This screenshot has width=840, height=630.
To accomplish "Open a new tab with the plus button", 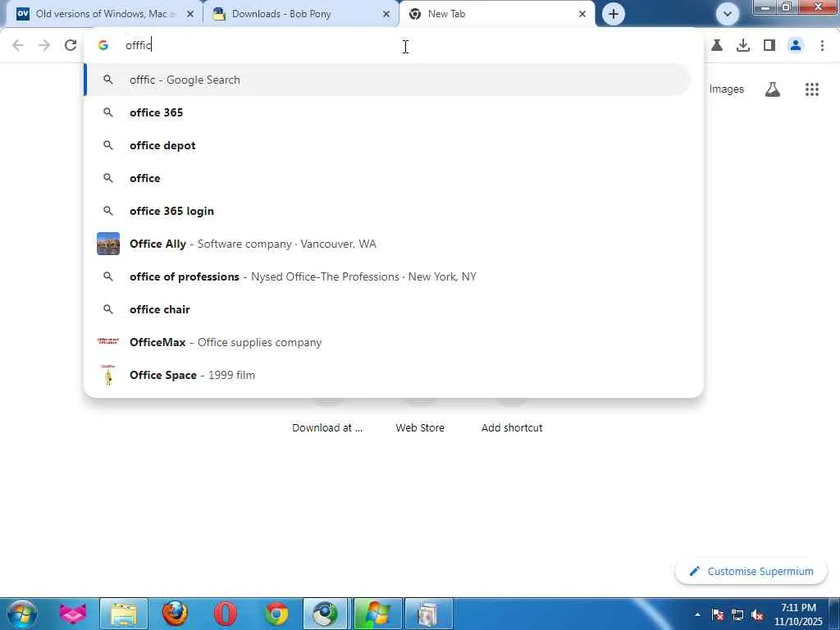I will click(614, 14).
